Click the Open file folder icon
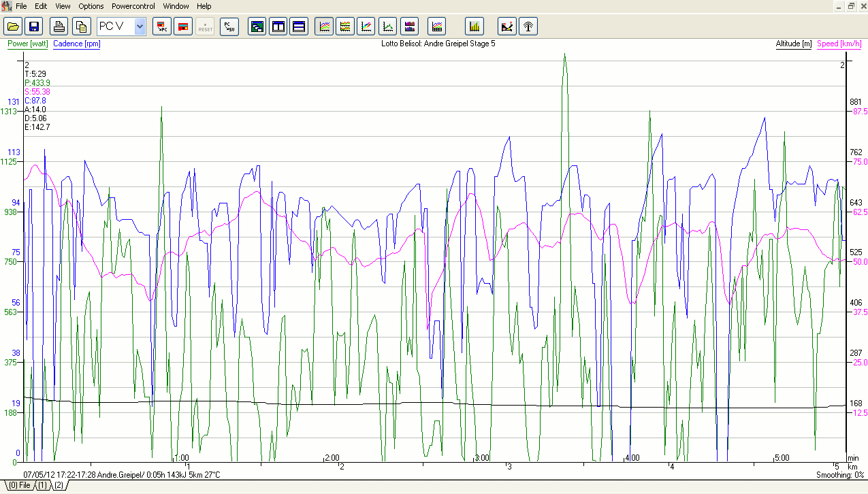868x494 pixels. pyautogui.click(x=13, y=27)
